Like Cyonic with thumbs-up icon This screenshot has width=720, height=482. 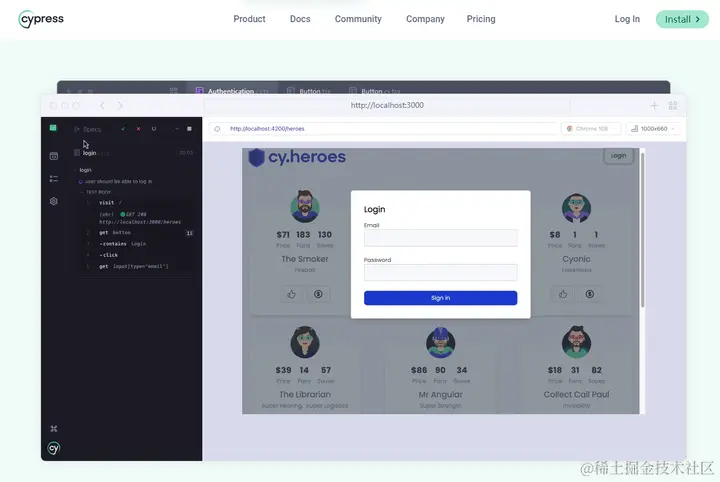click(563, 294)
